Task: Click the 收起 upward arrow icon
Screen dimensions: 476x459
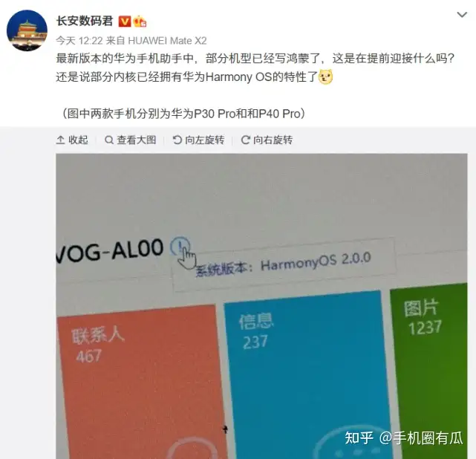Action: [x=60, y=140]
